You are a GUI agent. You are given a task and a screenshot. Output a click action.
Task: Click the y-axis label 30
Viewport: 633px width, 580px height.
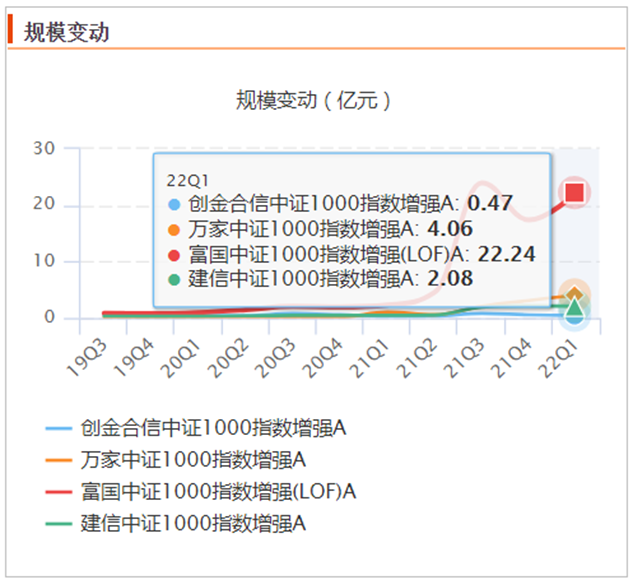(44, 149)
